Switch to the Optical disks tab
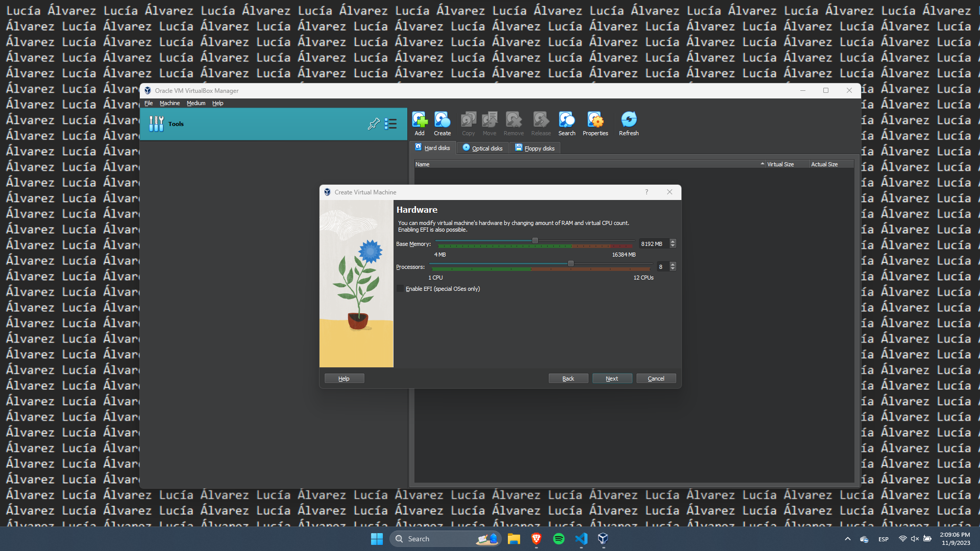Screen dimensions: 980x551 coord(483,148)
